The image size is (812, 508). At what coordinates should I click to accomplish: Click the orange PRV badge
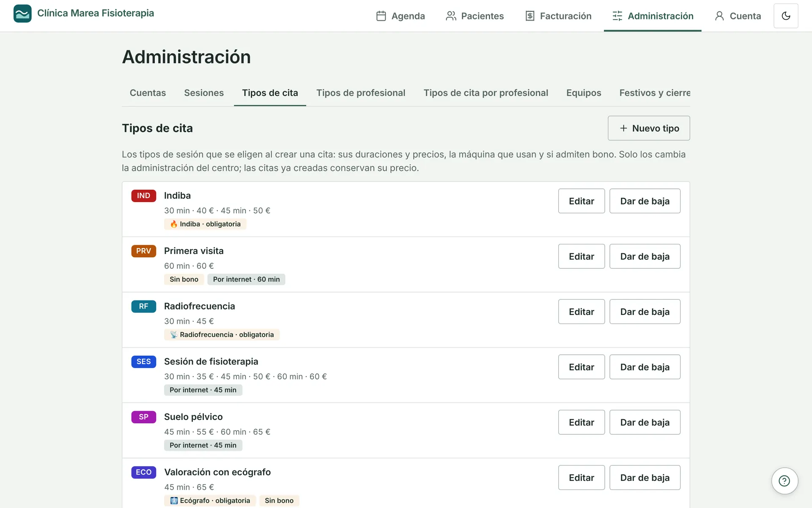[x=144, y=251]
